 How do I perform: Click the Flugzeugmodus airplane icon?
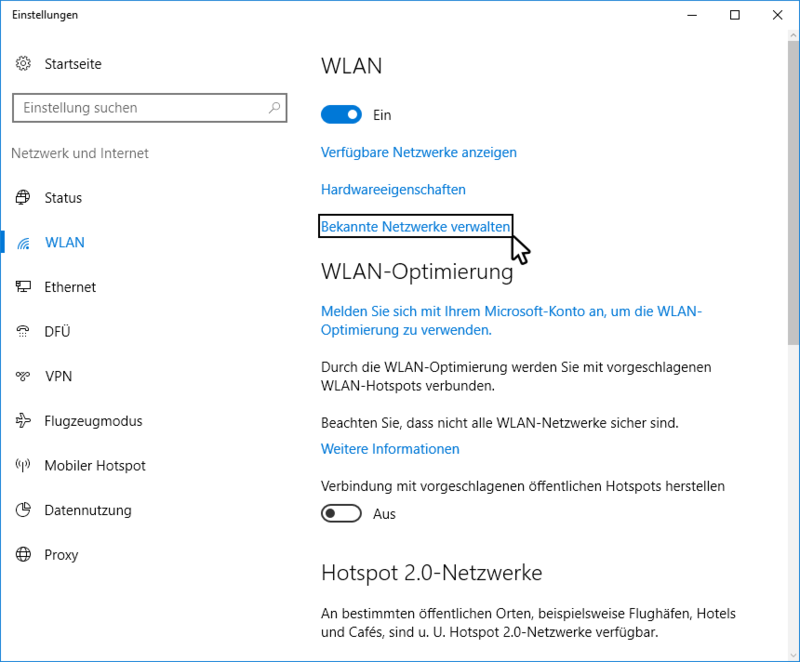click(23, 421)
